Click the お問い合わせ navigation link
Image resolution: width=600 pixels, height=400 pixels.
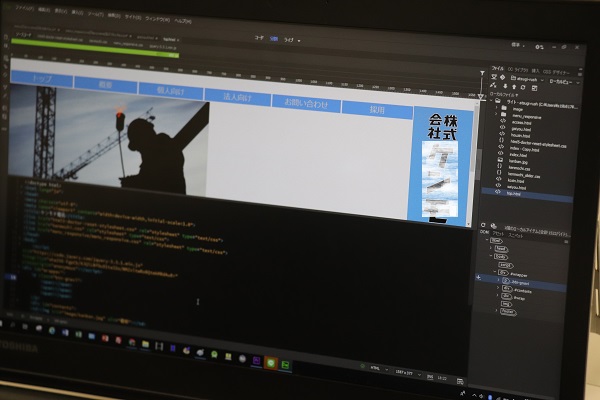(306, 103)
